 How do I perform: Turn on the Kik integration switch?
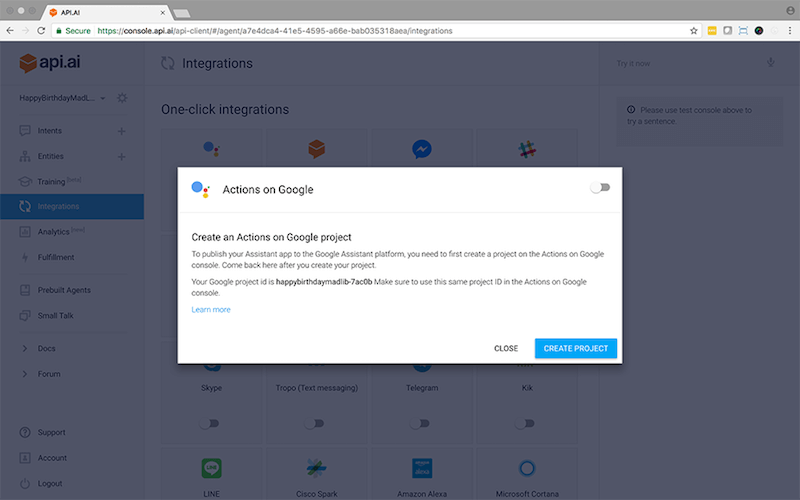tap(525, 423)
